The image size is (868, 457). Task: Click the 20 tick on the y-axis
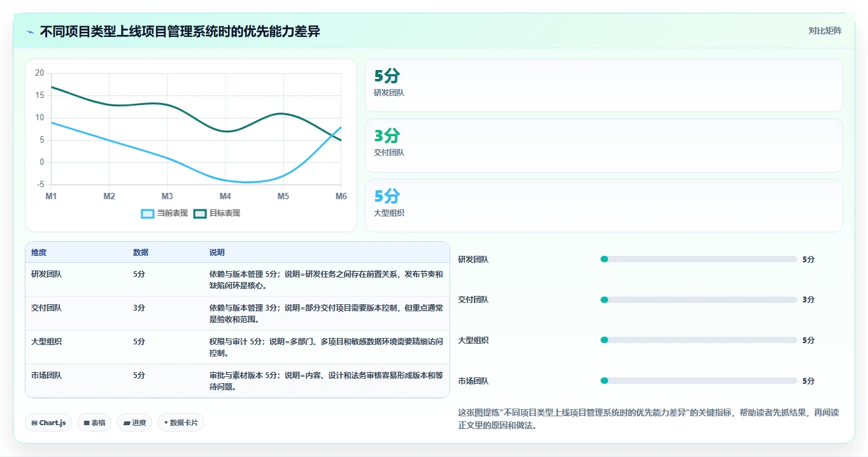pyautogui.click(x=39, y=73)
